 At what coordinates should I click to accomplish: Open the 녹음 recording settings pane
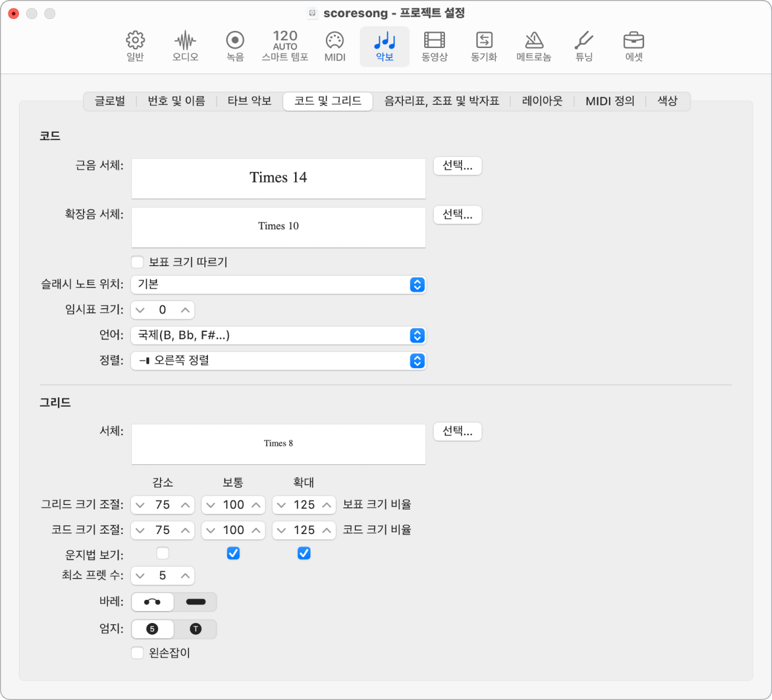(x=235, y=46)
